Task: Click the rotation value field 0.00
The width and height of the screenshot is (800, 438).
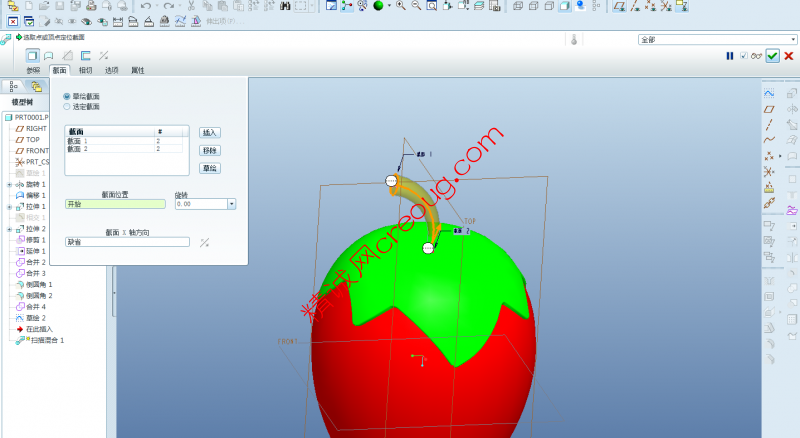Action: point(202,204)
